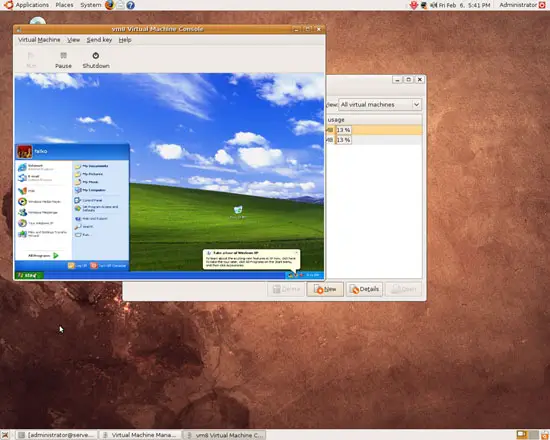
Task: Click the falko user picture
Action: [24, 152]
